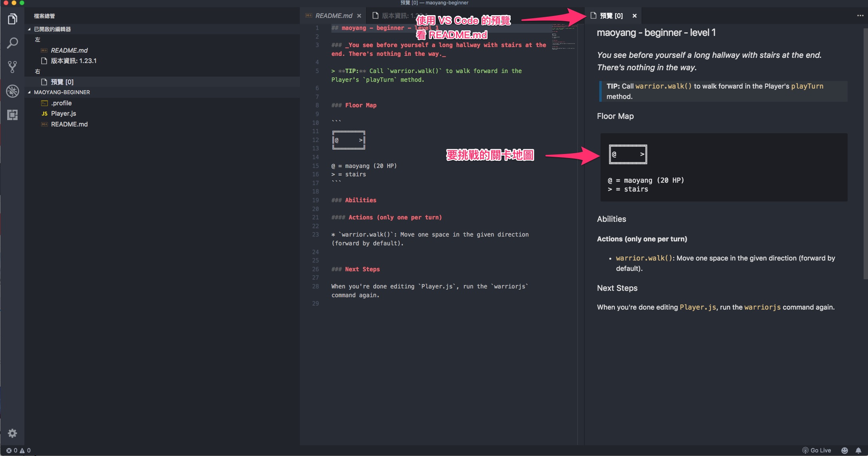Select the .profile file
The width and height of the screenshot is (868, 456).
[x=61, y=103]
